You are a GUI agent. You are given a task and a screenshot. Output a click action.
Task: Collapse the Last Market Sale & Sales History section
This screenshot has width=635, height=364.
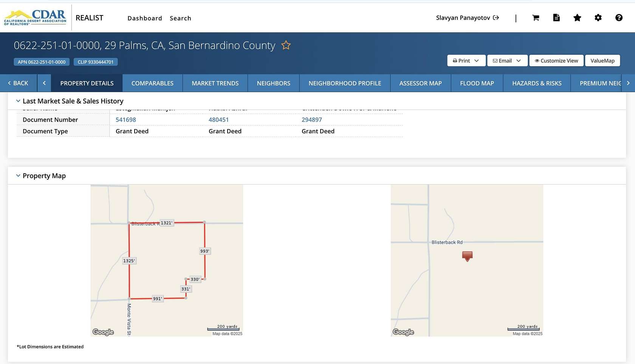[x=18, y=100]
